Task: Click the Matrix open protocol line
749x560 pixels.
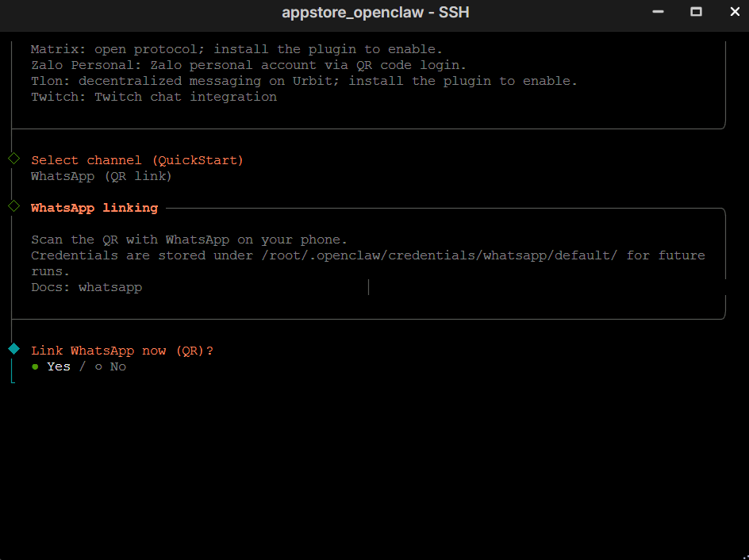Action: click(236, 49)
